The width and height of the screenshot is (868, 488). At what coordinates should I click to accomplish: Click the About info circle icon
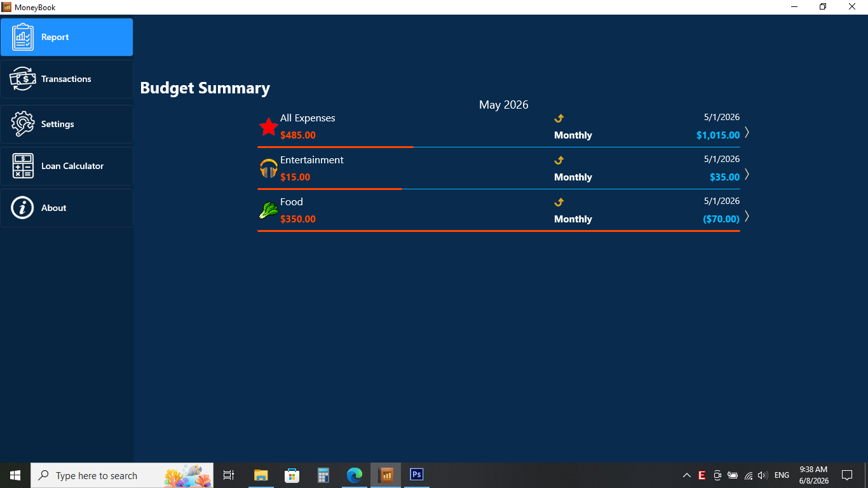pyautogui.click(x=22, y=208)
